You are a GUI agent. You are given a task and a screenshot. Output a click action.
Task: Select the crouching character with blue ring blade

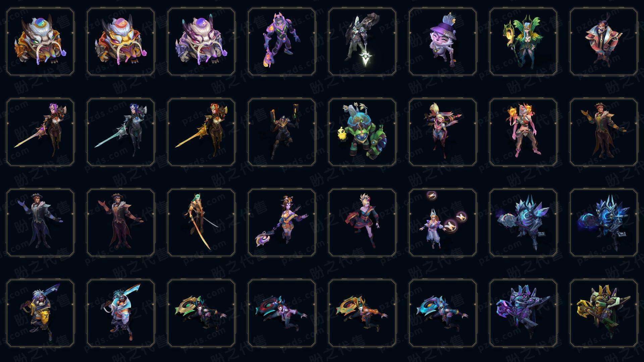[443, 313]
